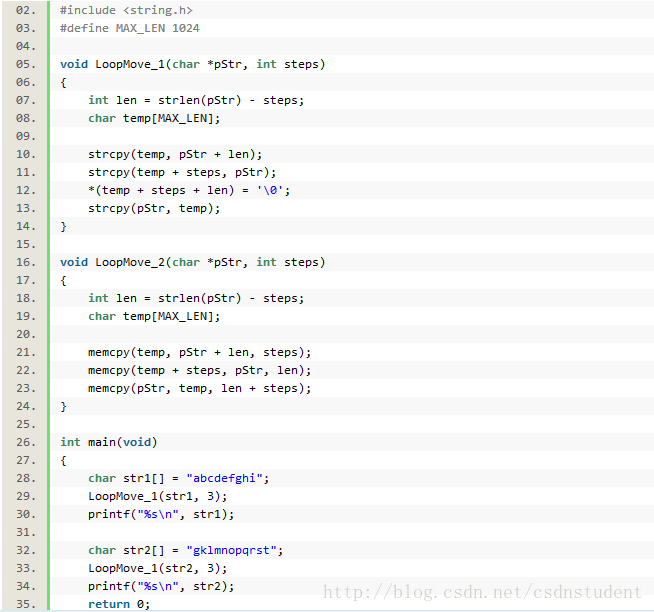Click line number 21.
Image resolution: width=654 pixels, height=612 pixels.
click(x=25, y=353)
